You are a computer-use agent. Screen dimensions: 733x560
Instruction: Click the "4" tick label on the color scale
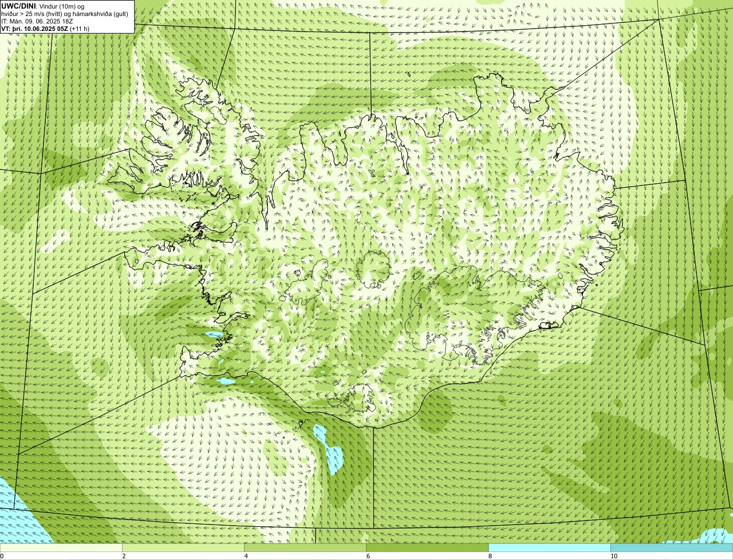point(246,556)
